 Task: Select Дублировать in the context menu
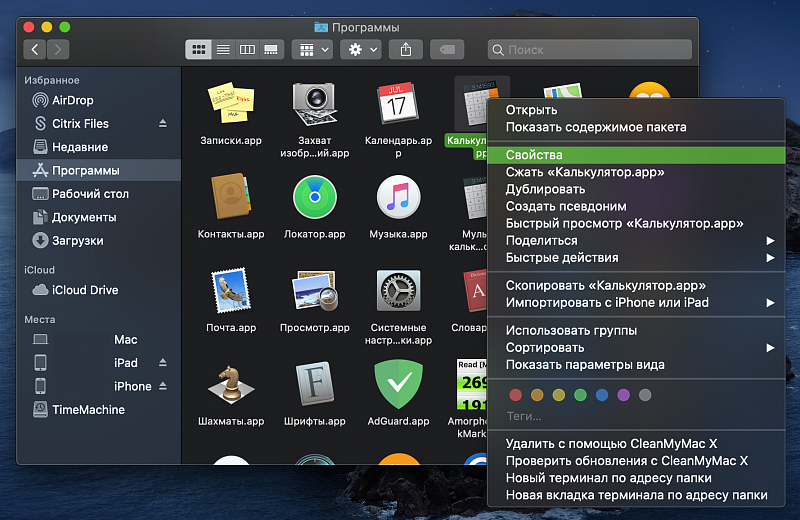(545, 190)
